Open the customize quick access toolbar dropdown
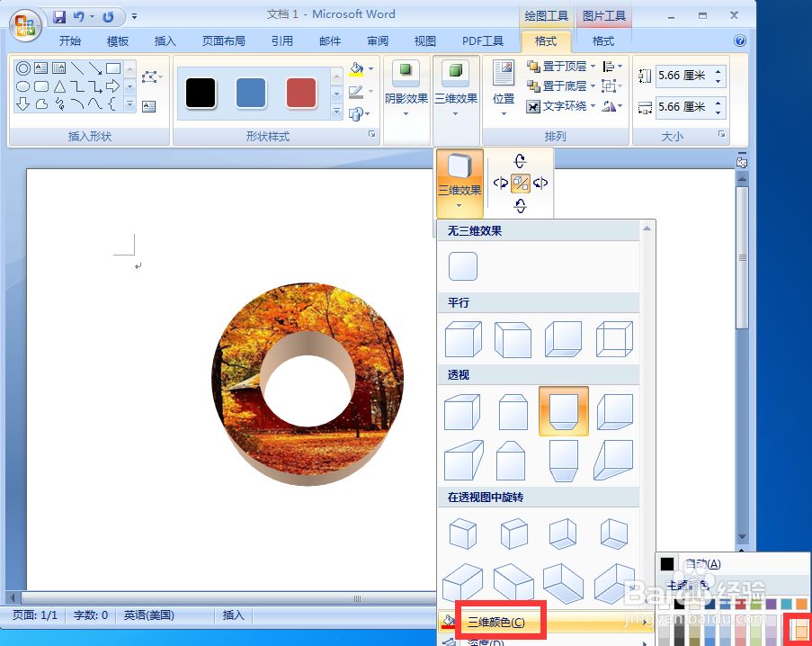The image size is (812, 646). pyautogui.click(x=134, y=16)
